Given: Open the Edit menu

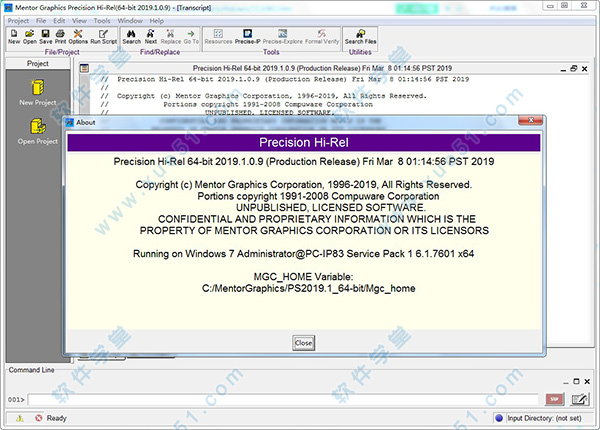Looking at the screenshot, I should [59, 21].
